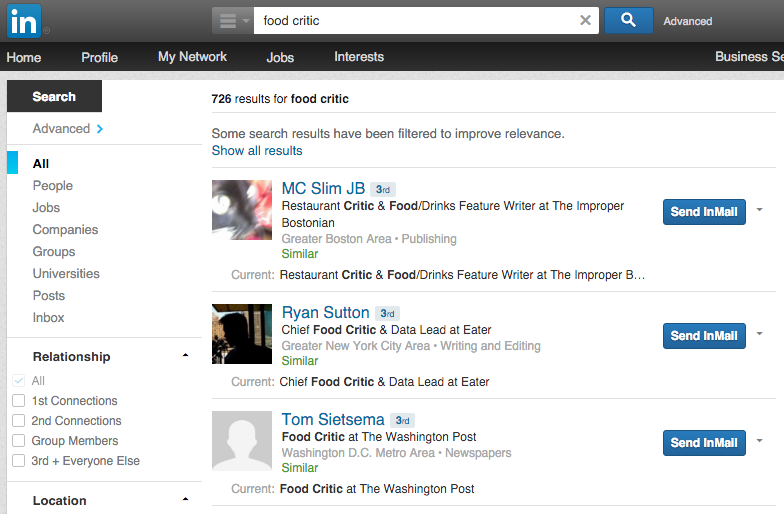
Task: Click the Advanced chevron arrow in sidebar
Action: [100, 129]
